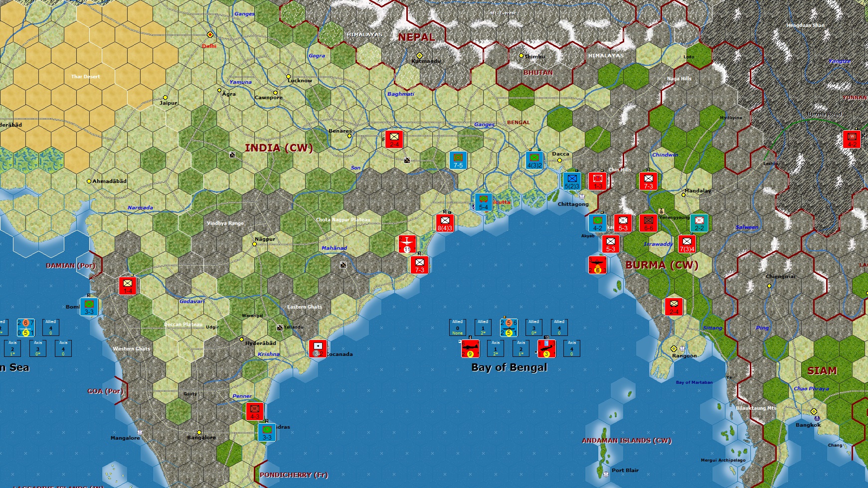Viewport: 868px width, 488px height.
Task: Click the Bangalore city dot
Action: [x=199, y=432]
